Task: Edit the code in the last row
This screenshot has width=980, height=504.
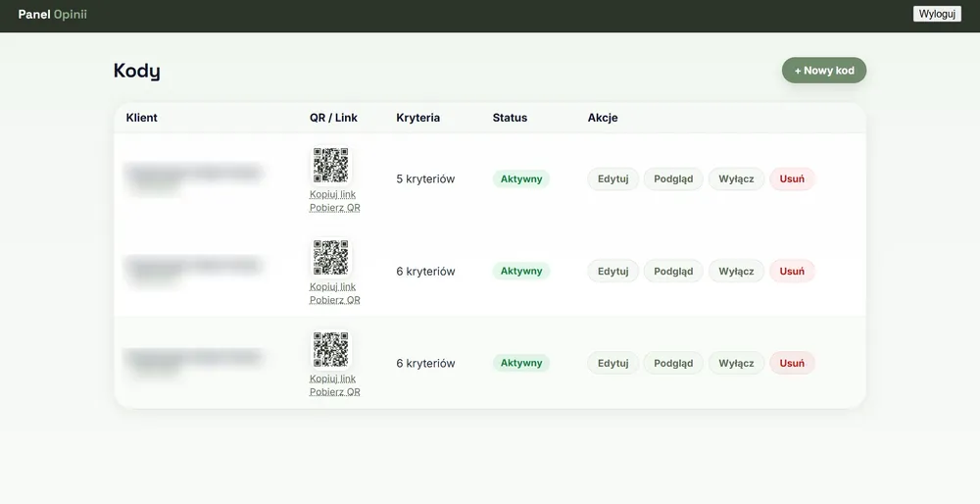Action: pyautogui.click(x=612, y=364)
